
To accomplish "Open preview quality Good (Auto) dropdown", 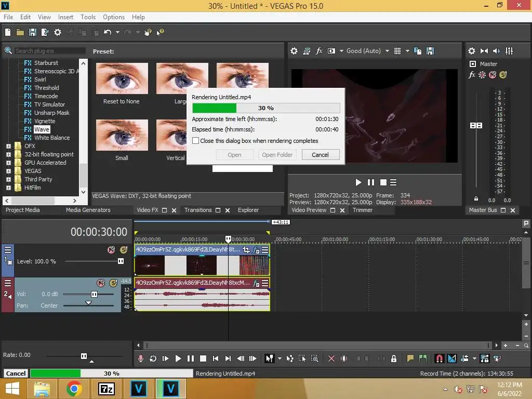I will [387, 51].
